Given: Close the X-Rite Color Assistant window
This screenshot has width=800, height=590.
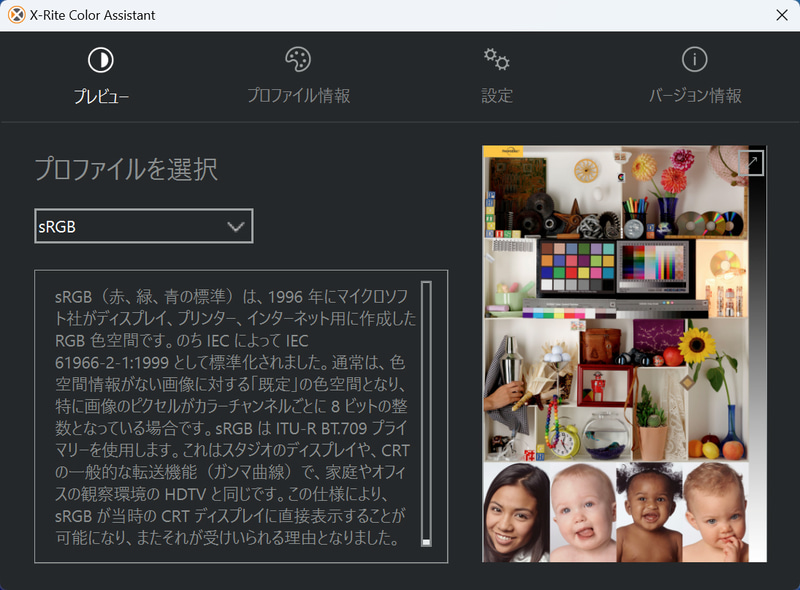Looking at the screenshot, I should tap(783, 15).
